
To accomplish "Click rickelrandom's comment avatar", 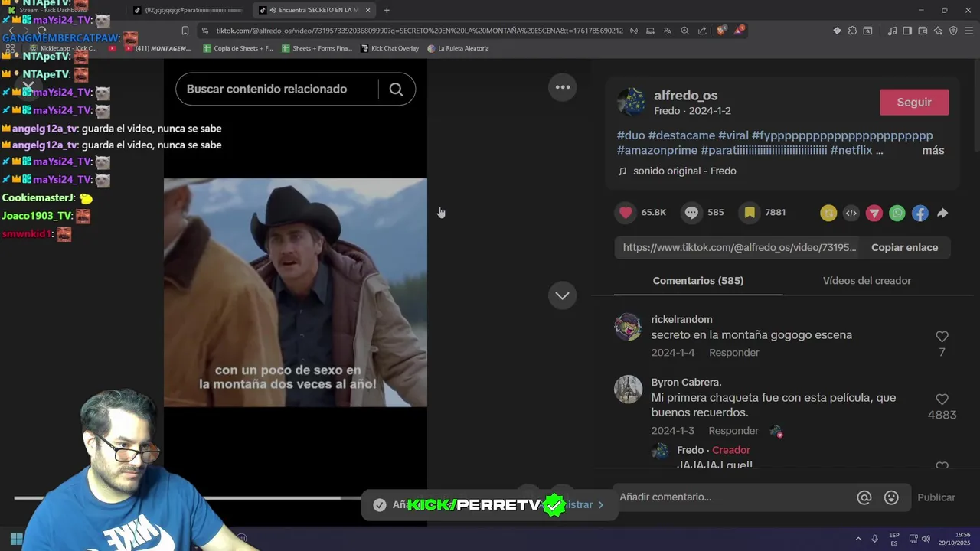I will pos(628,327).
